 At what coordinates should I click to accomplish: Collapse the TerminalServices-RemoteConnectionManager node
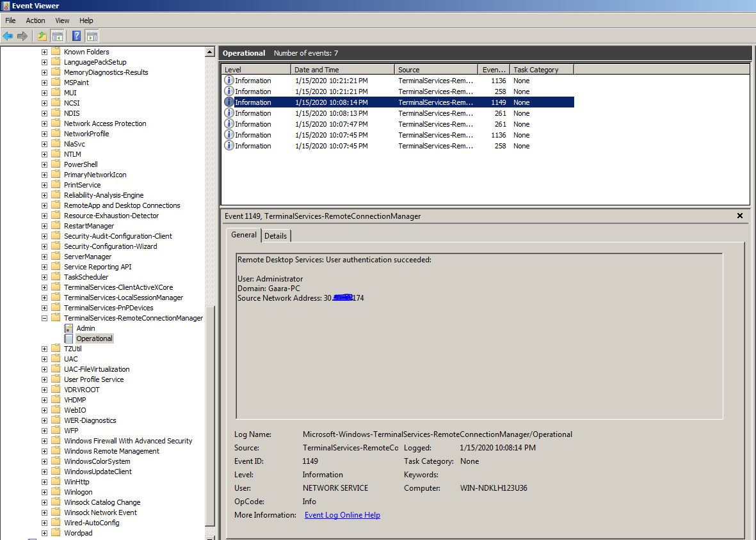tap(44, 318)
